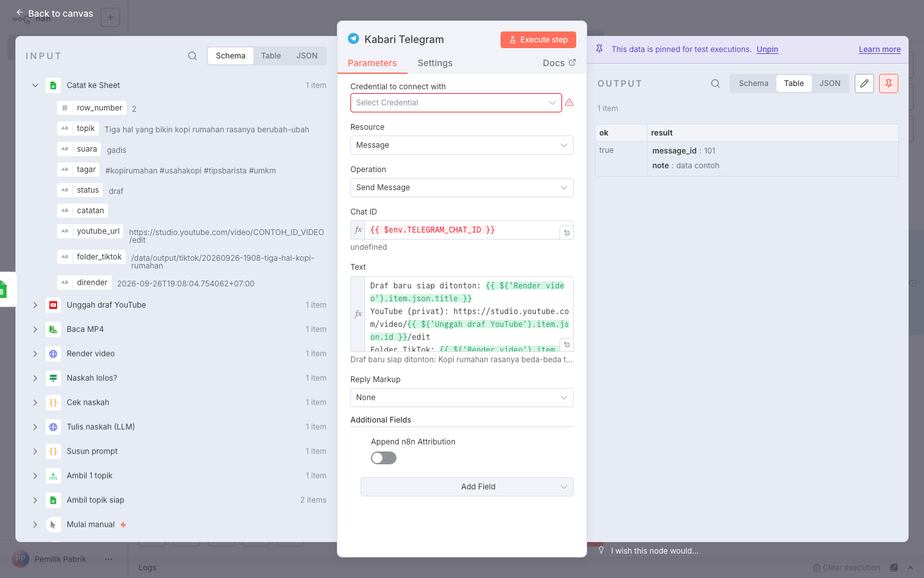Click the Catat ke Sheet Google Sheets icon
924x578 pixels.
[x=53, y=85]
